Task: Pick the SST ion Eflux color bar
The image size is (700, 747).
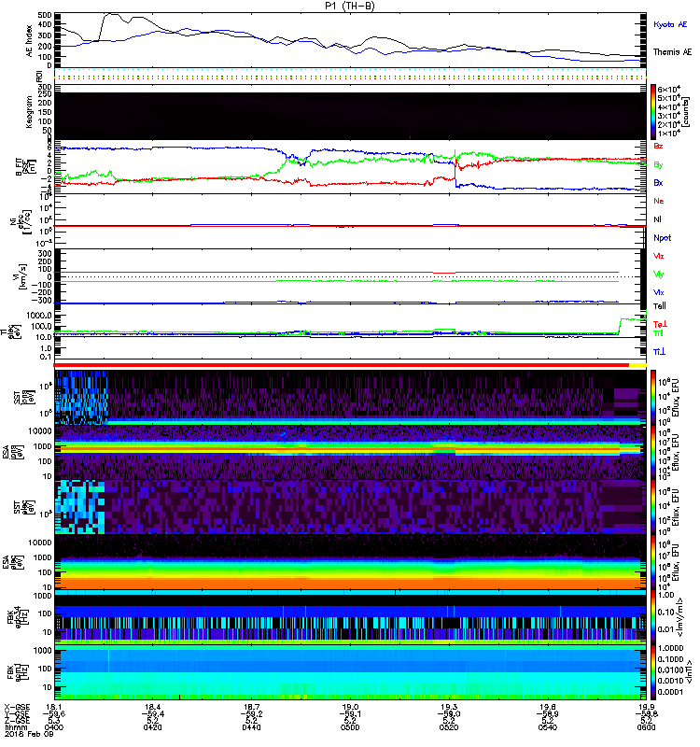Action: point(653,397)
